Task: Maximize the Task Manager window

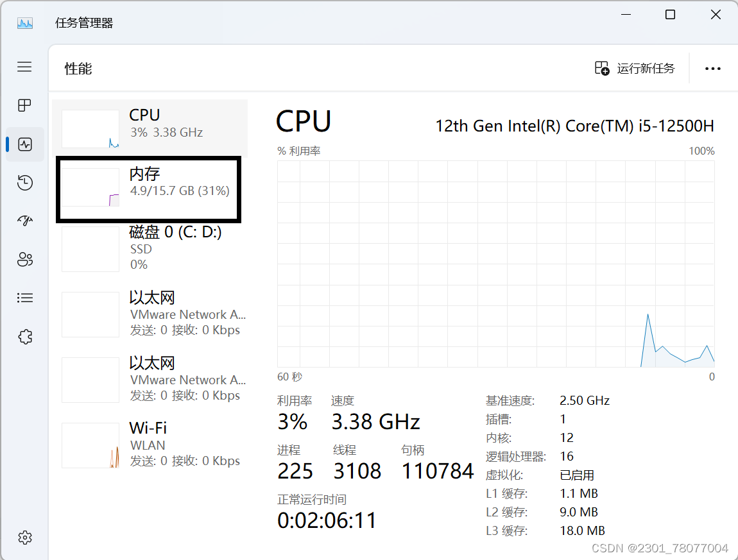Action: [x=670, y=15]
